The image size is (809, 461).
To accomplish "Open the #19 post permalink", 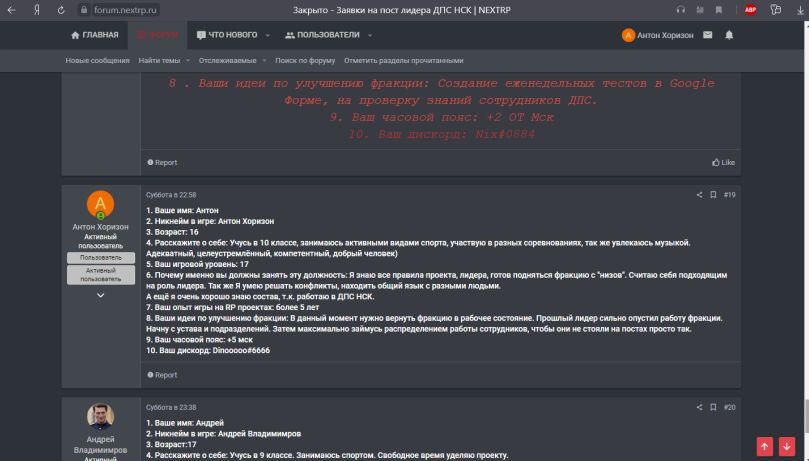I will pyautogui.click(x=730, y=194).
